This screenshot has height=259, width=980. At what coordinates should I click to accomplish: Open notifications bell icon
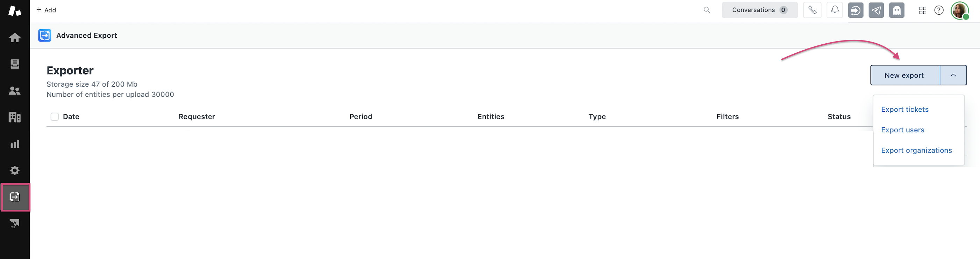[835, 10]
